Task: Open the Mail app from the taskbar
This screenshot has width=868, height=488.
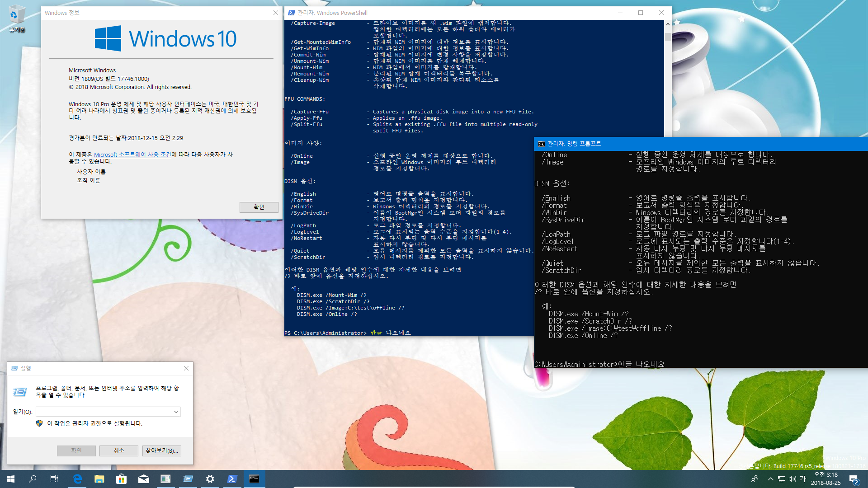Action: point(143,479)
